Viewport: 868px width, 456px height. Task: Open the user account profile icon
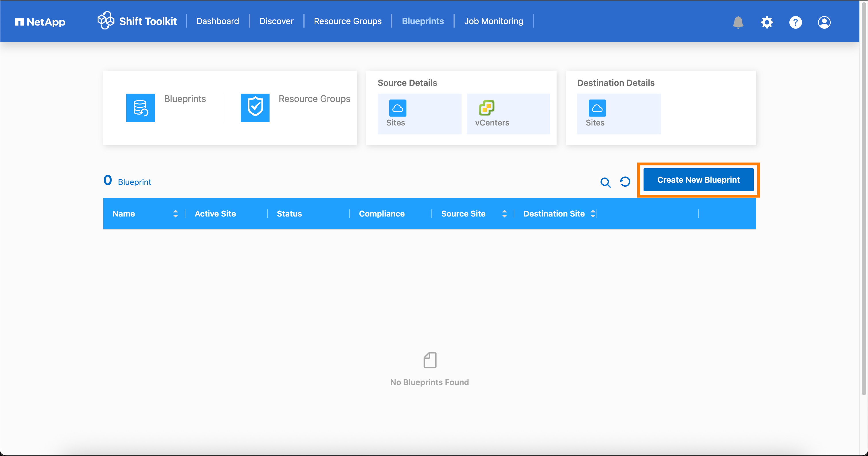(824, 22)
